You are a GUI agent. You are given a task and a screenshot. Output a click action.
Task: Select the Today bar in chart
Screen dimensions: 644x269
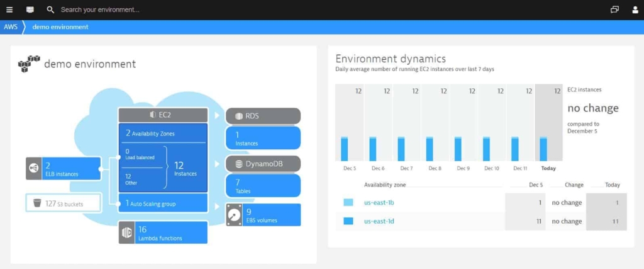coord(543,149)
